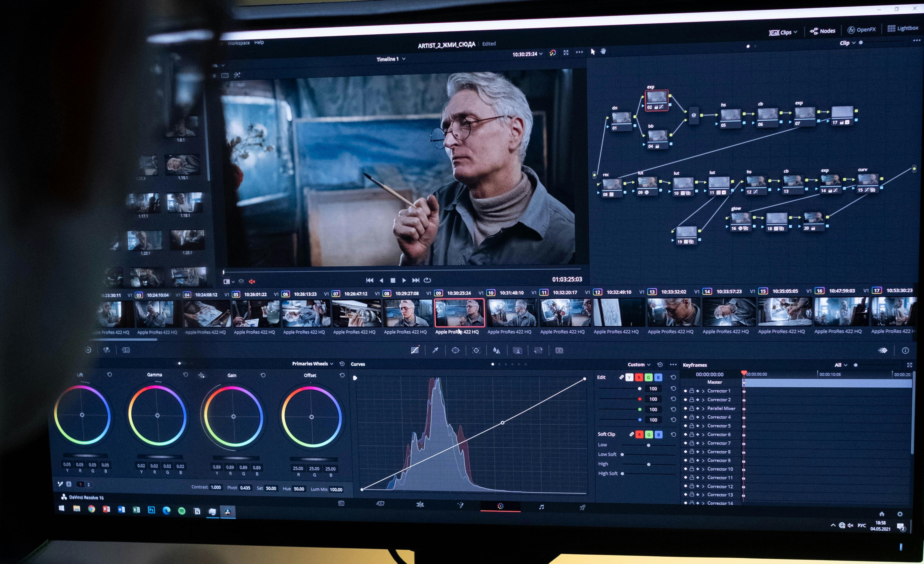
Task: Open the Power Windows palette
Action: click(455, 350)
